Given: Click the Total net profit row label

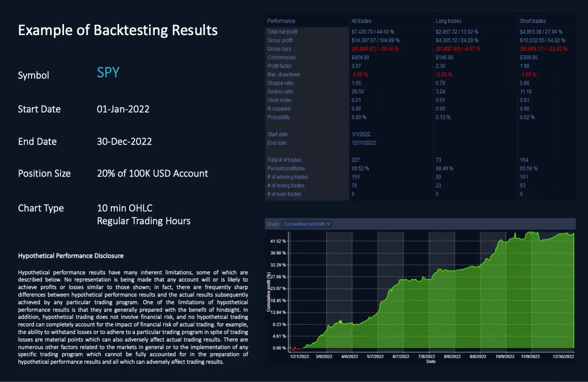Looking at the screenshot, I should [x=282, y=32].
